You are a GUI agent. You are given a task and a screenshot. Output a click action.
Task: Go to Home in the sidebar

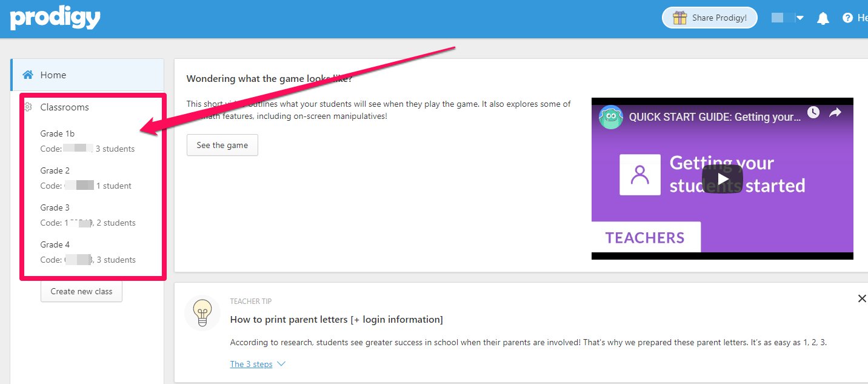tap(87, 75)
